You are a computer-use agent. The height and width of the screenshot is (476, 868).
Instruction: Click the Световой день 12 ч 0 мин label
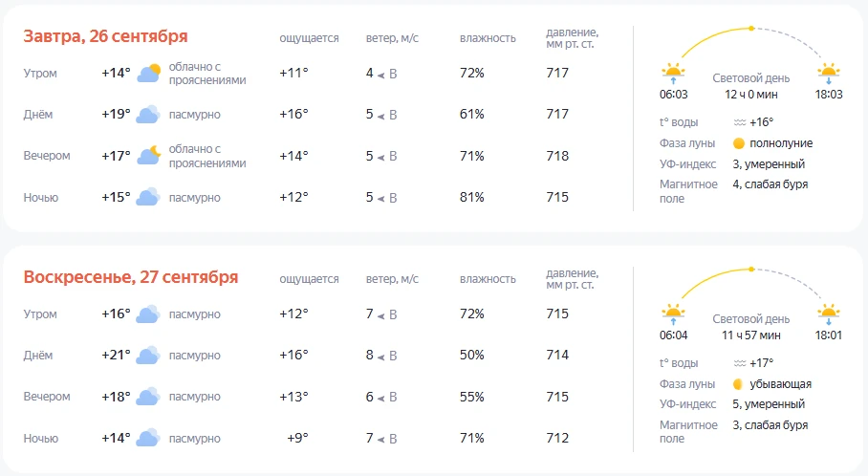pyautogui.click(x=751, y=86)
